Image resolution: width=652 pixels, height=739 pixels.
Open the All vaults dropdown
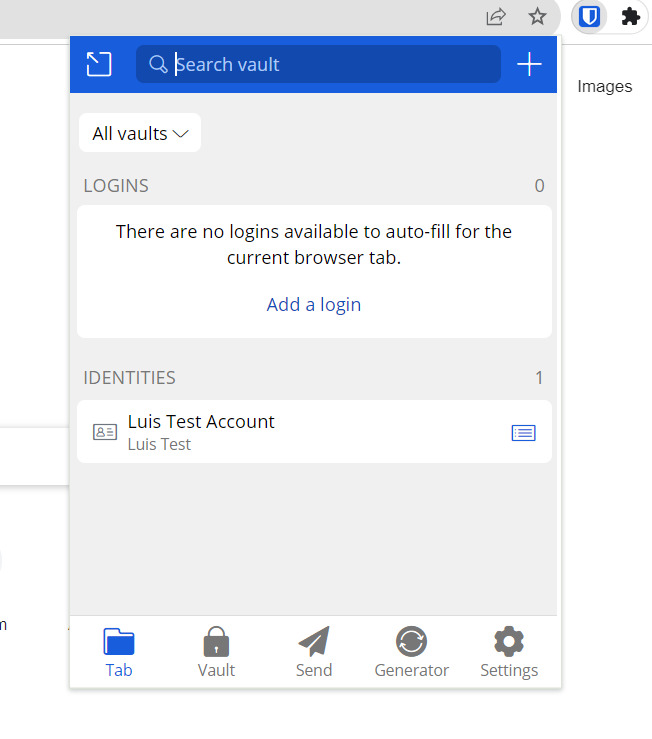click(x=140, y=133)
